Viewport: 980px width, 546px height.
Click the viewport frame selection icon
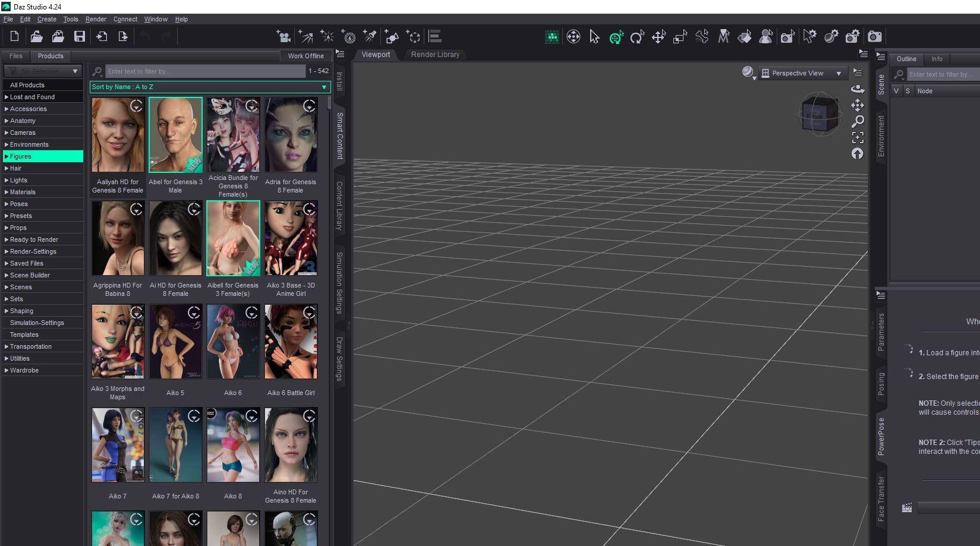858,137
